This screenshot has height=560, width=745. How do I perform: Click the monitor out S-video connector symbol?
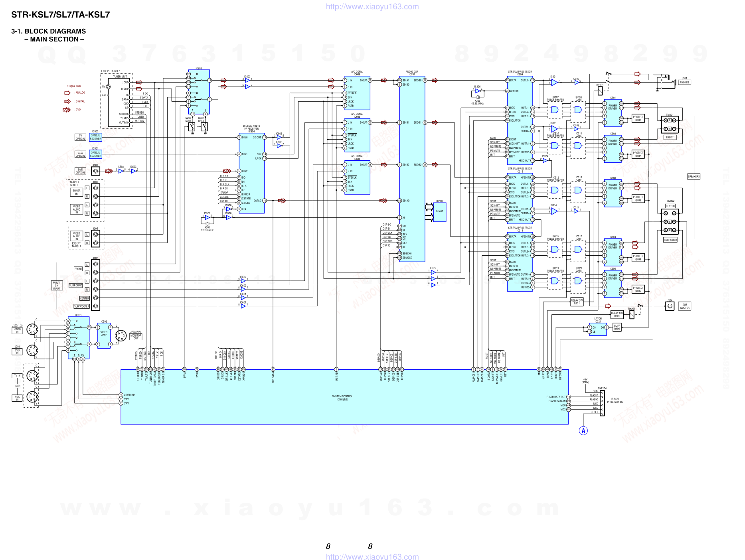[x=121, y=336]
